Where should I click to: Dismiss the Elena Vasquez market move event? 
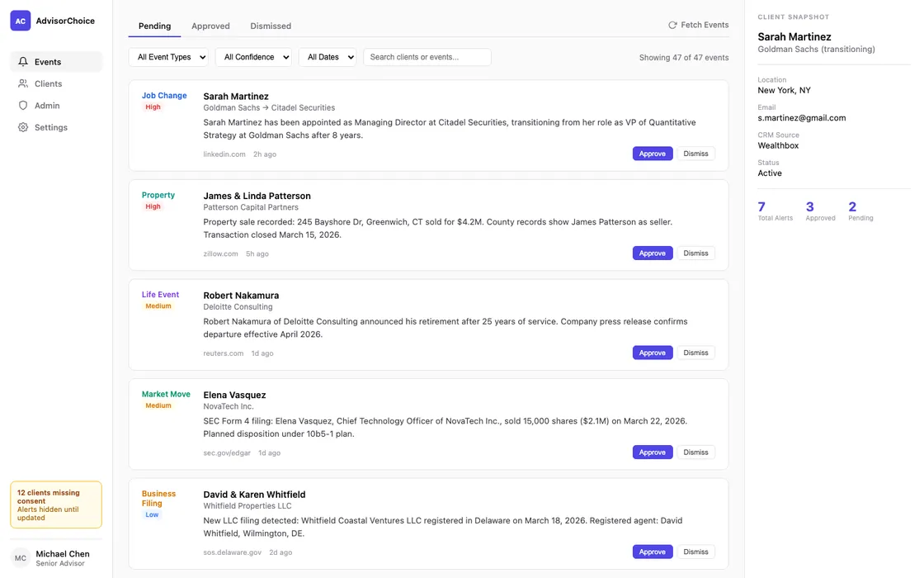pos(695,452)
